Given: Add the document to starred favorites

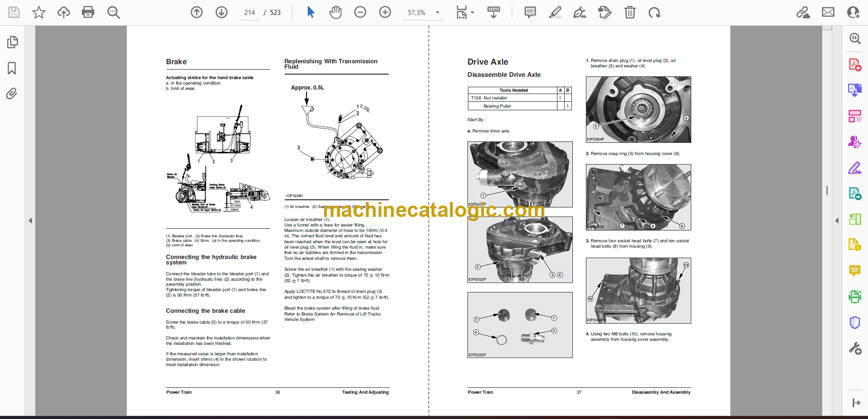Looking at the screenshot, I should click(39, 12).
